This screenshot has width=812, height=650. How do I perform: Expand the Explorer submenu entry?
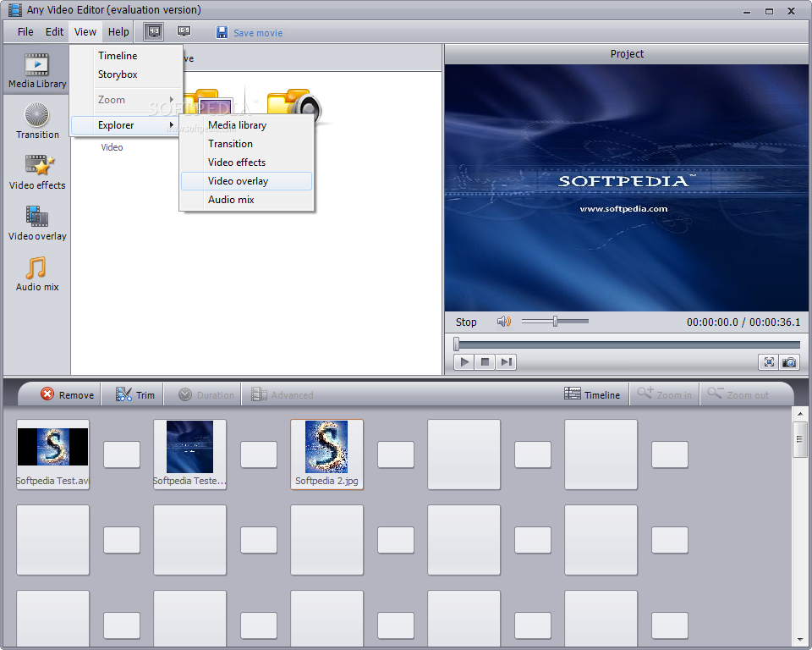point(127,125)
